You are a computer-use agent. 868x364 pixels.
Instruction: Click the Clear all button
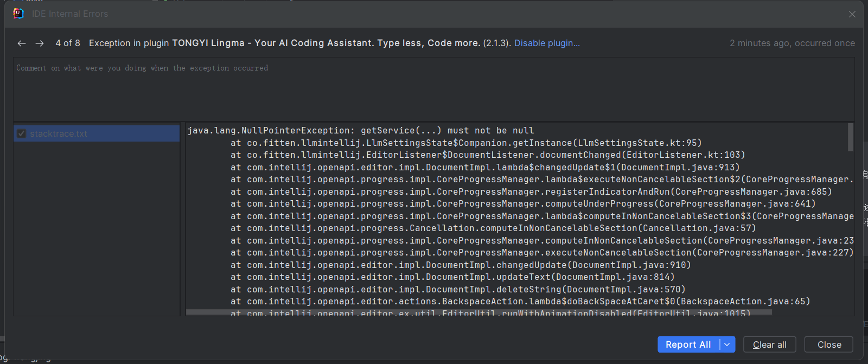769,344
